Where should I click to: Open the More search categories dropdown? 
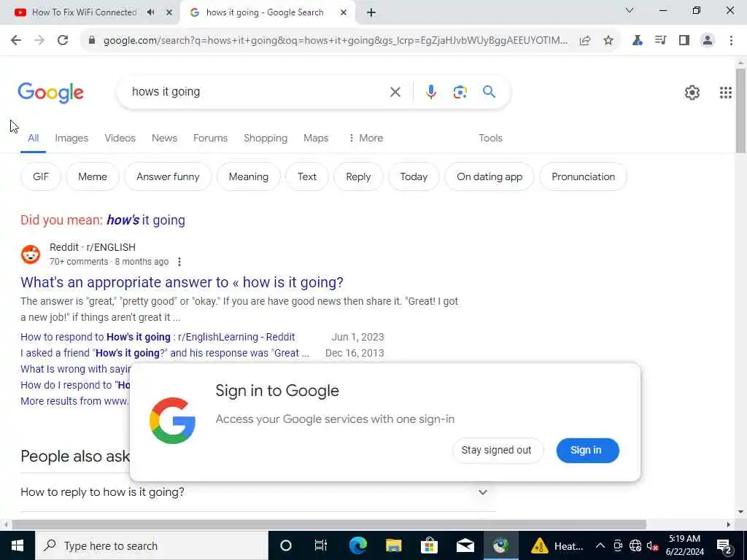pyautogui.click(x=365, y=138)
